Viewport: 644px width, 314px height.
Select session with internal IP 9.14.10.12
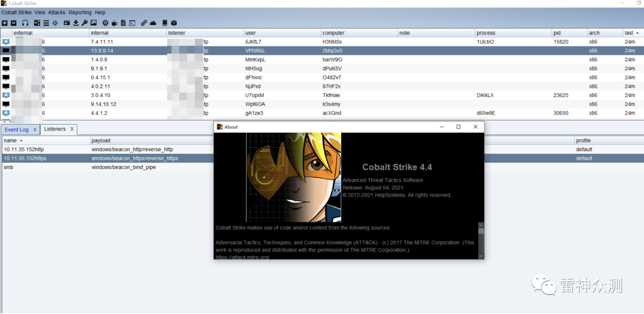tap(322, 104)
